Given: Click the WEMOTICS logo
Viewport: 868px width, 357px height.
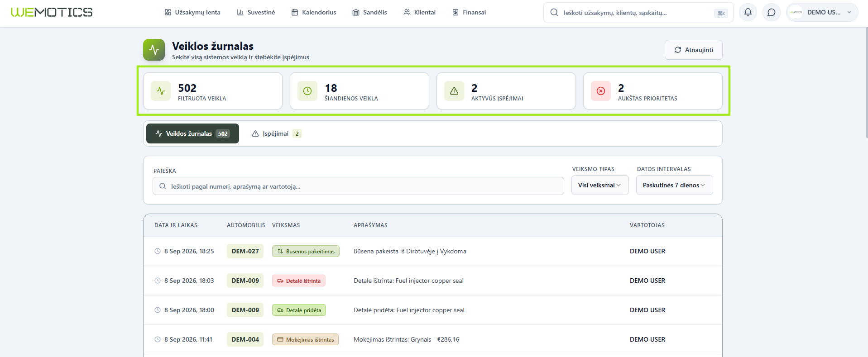Looking at the screenshot, I should [x=52, y=12].
